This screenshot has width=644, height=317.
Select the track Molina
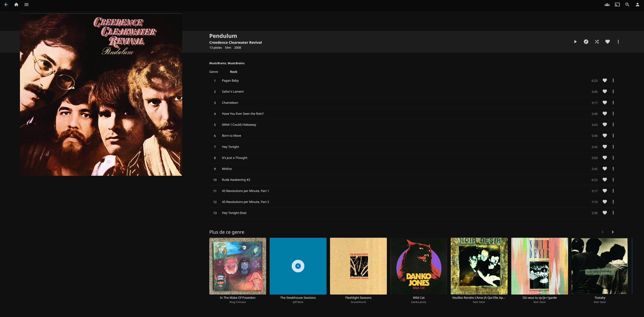point(414,169)
